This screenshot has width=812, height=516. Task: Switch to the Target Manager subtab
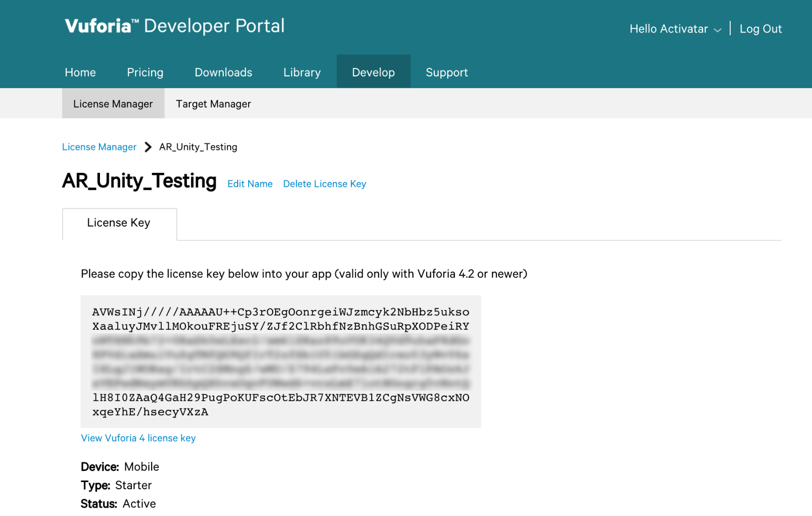coord(213,104)
